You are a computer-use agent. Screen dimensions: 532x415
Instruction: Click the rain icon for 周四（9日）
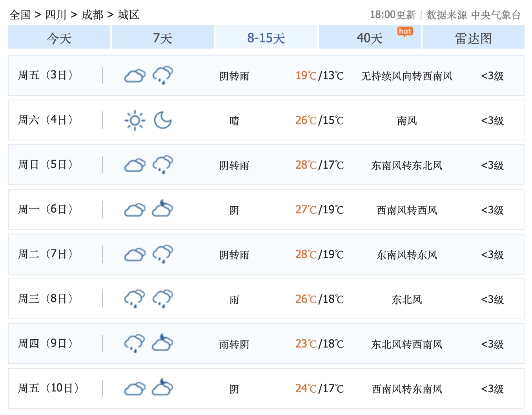tap(135, 344)
